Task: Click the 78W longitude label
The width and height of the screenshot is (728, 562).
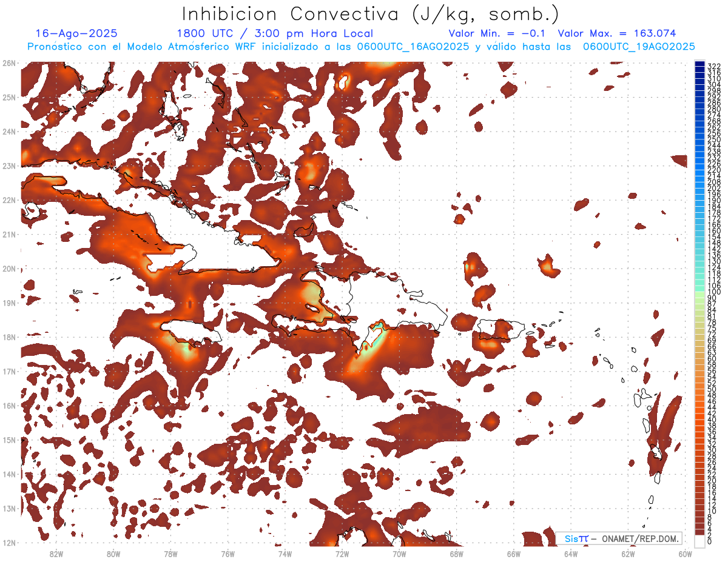Action: point(170,553)
